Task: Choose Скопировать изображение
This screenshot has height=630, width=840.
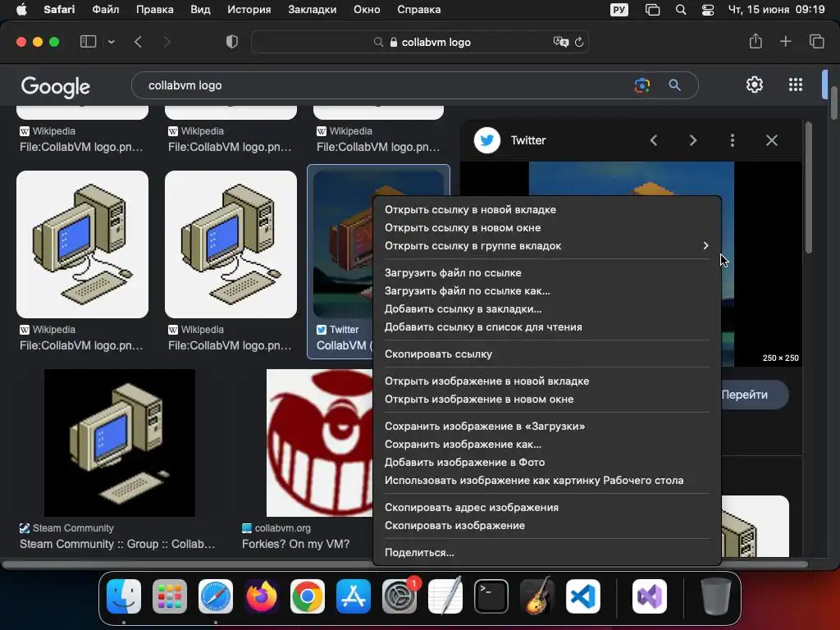Action: tap(547, 526)
